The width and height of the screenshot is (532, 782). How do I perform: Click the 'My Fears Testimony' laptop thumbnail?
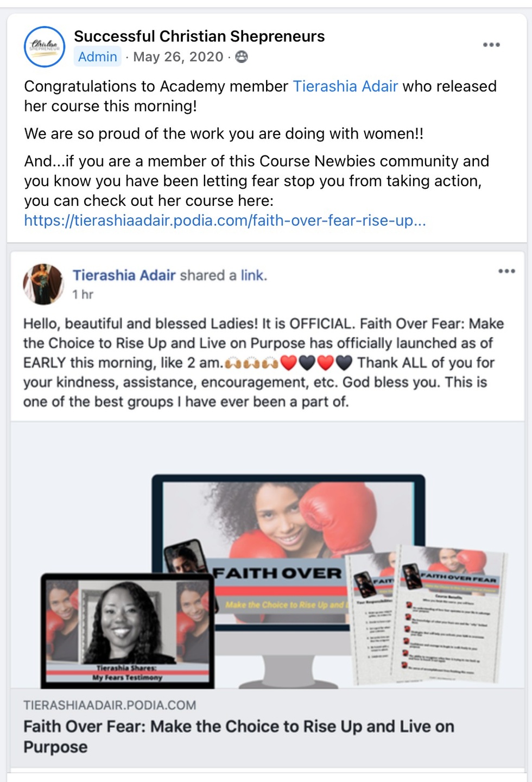(x=128, y=631)
